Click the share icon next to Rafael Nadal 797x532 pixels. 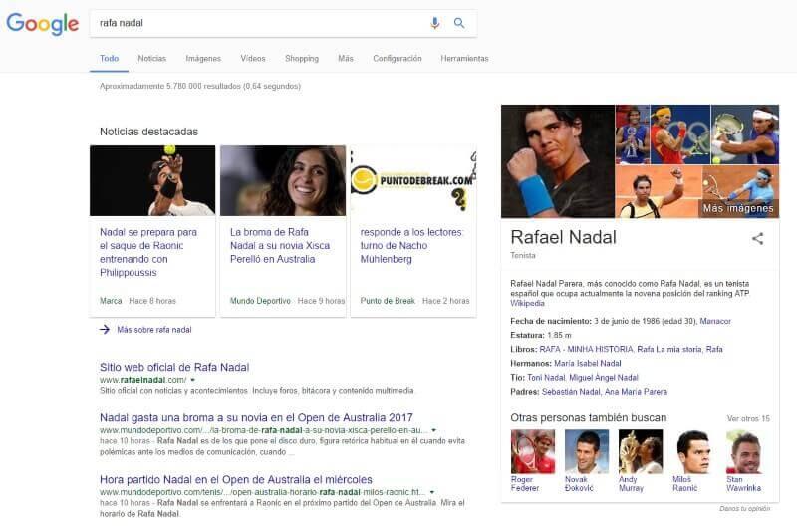pyautogui.click(x=757, y=238)
